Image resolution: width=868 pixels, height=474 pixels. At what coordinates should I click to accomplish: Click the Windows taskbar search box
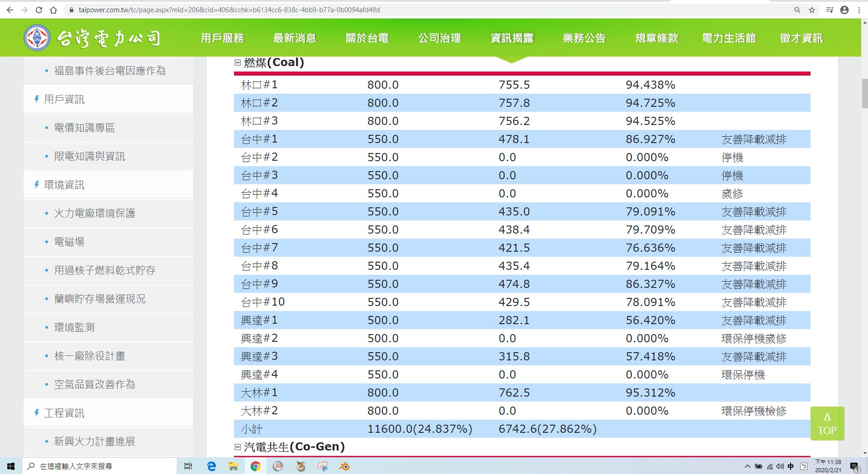100,466
